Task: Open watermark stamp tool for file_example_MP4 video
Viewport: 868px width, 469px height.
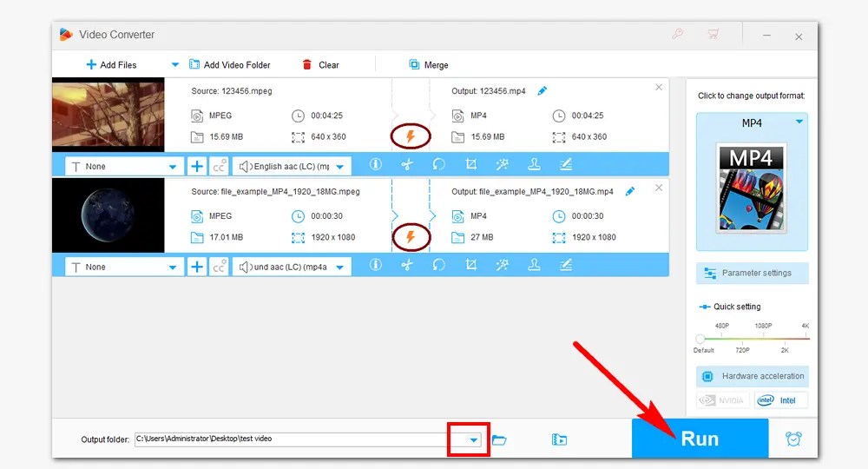Action: click(x=534, y=265)
